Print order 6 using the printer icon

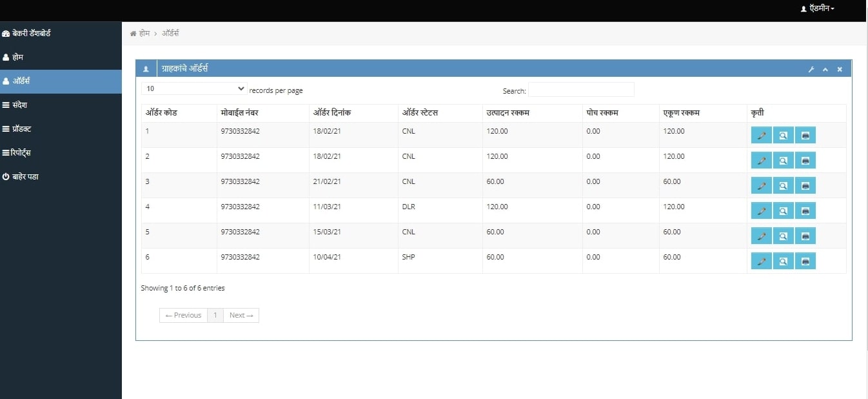pos(805,261)
